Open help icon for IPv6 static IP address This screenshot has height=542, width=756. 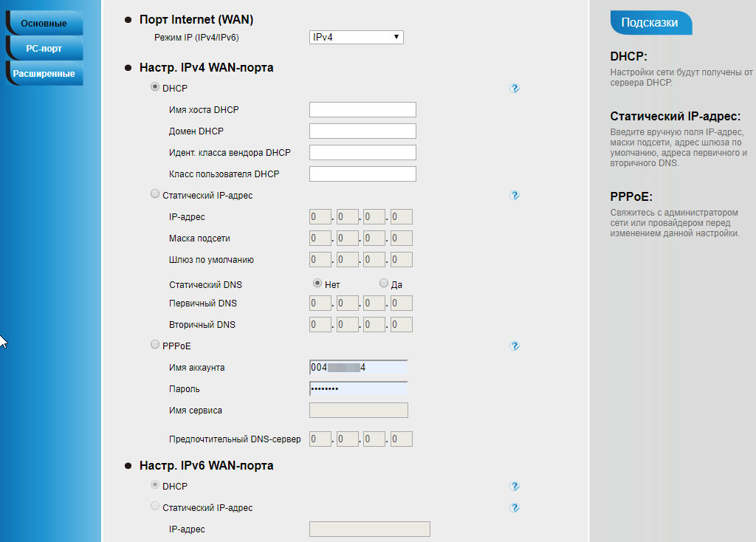pyautogui.click(x=515, y=508)
